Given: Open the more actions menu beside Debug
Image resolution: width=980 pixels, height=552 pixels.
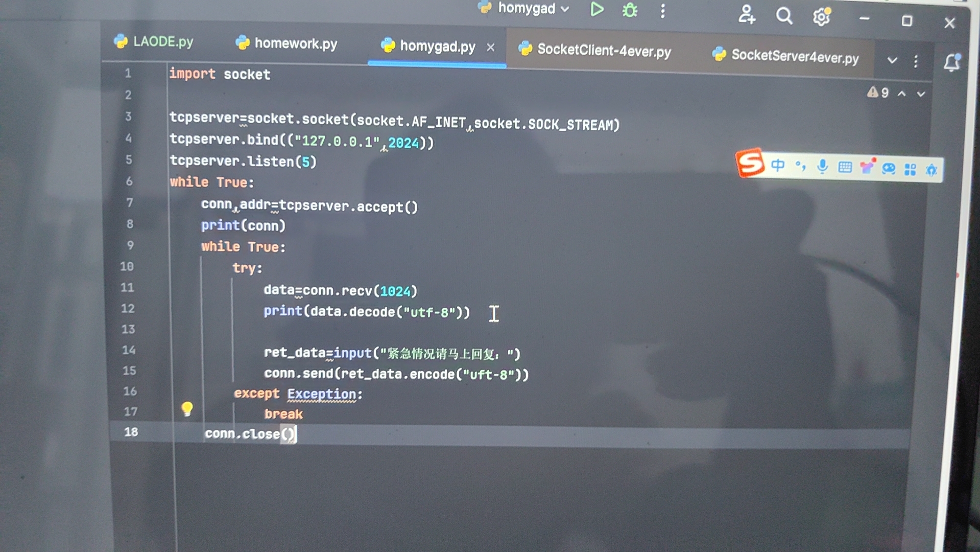Looking at the screenshot, I should pyautogui.click(x=663, y=11).
